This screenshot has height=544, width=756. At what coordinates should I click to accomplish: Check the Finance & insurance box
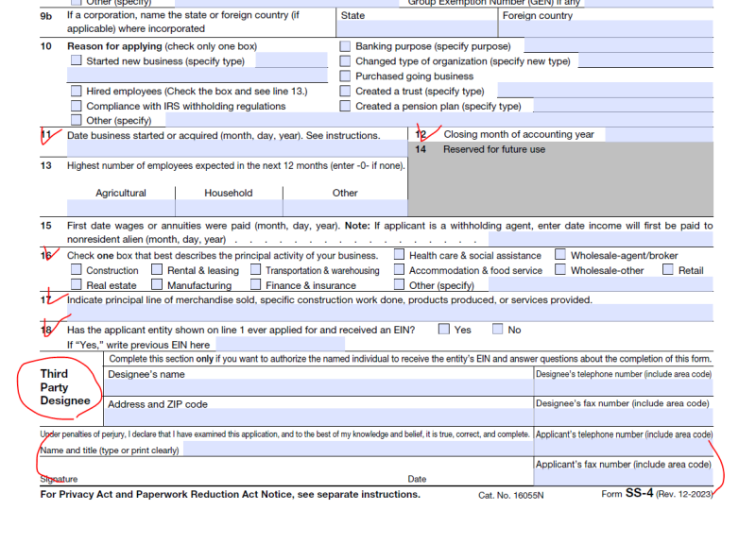click(255, 284)
